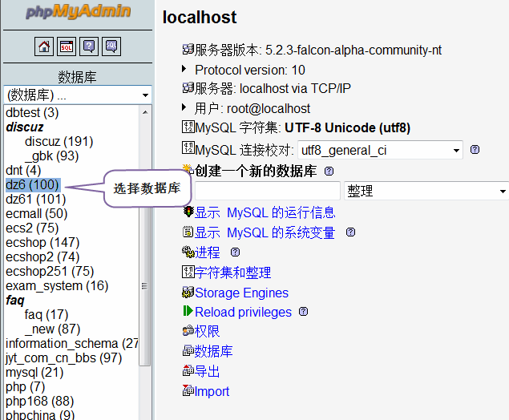Expand Protocol version details triangle

tap(184, 69)
